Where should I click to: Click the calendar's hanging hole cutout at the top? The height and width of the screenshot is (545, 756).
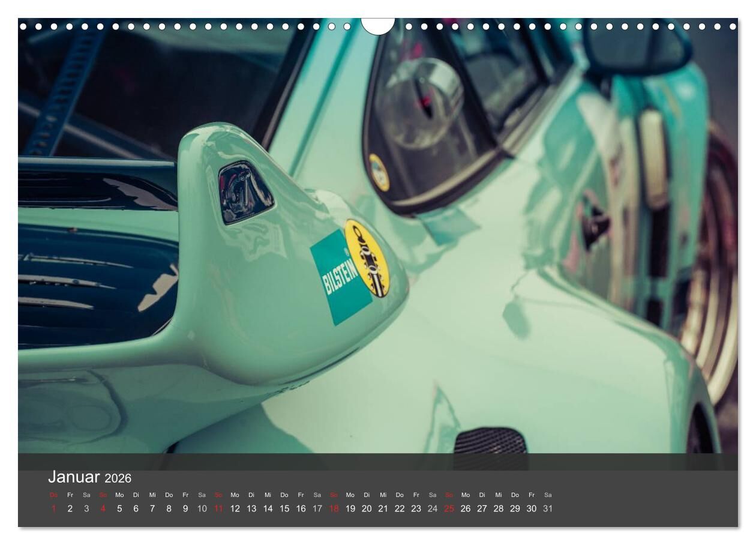point(377,25)
